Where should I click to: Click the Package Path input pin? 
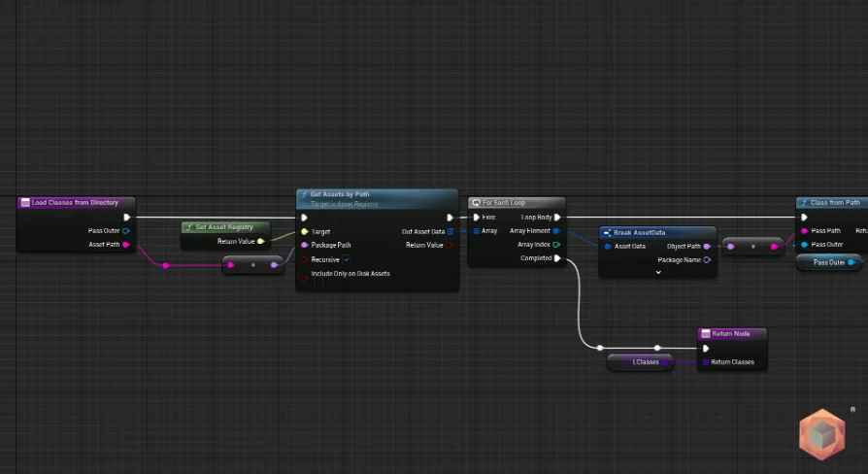pyautogui.click(x=305, y=245)
